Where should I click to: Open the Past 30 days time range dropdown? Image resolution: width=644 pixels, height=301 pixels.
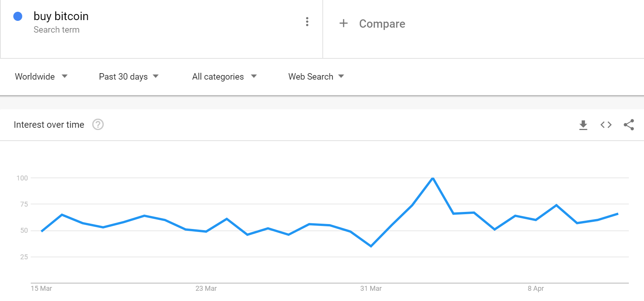pos(129,77)
